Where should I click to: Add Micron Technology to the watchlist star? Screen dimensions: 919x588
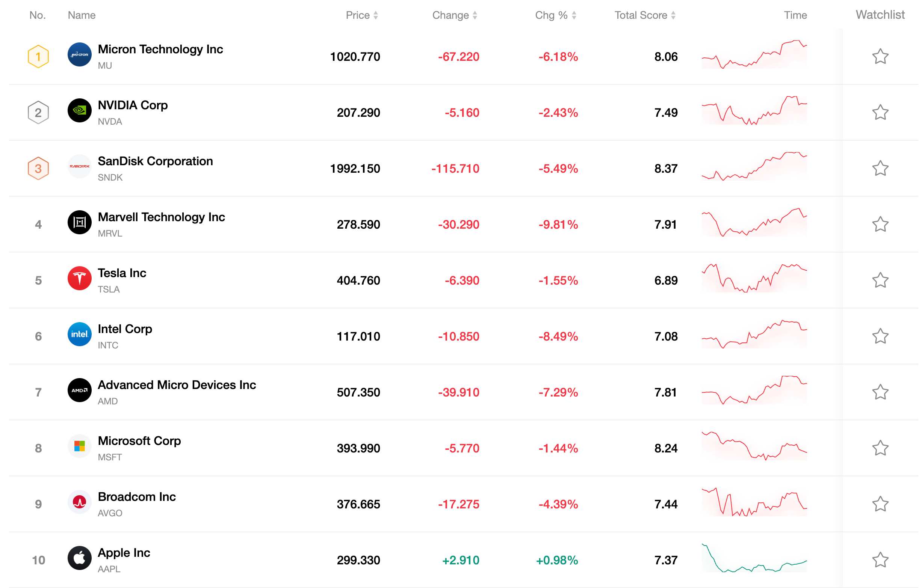(x=880, y=56)
